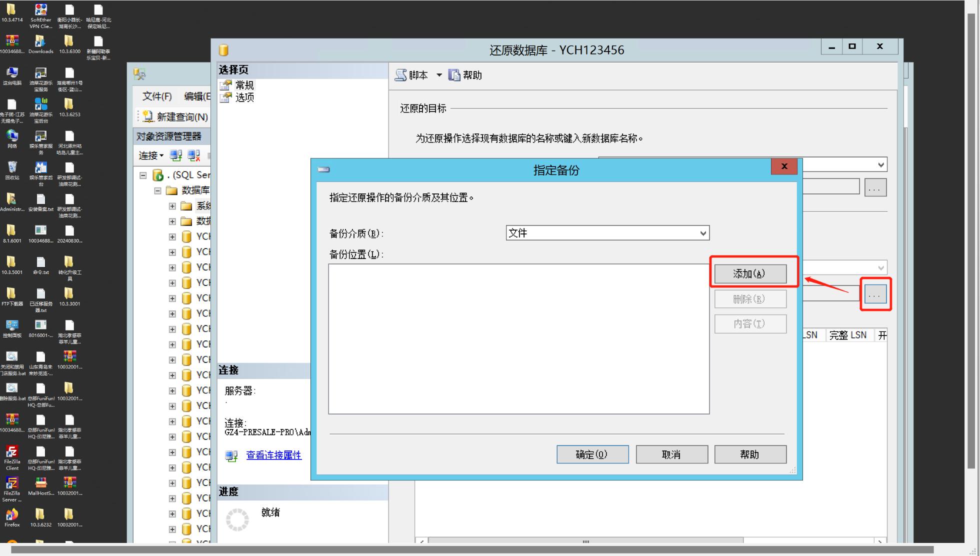The image size is (980, 556).
Task: Click the icon beside 查看连接属性
Action: tap(231, 455)
